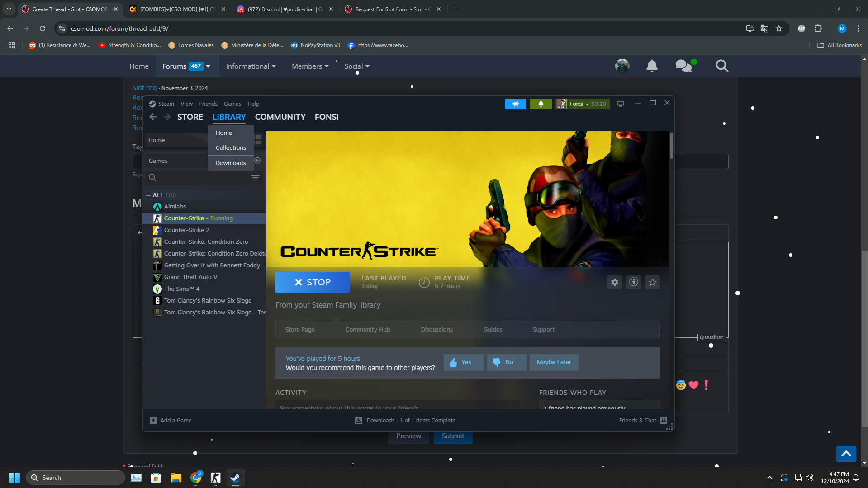Click thumbs down No recommendation
Screen dimensions: 868x488
tap(506, 362)
